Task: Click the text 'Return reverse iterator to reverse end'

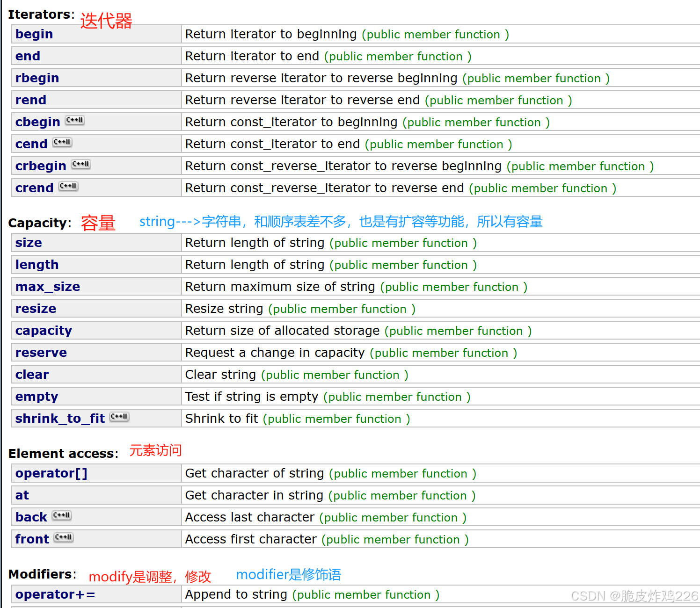Action: tap(302, 100)
